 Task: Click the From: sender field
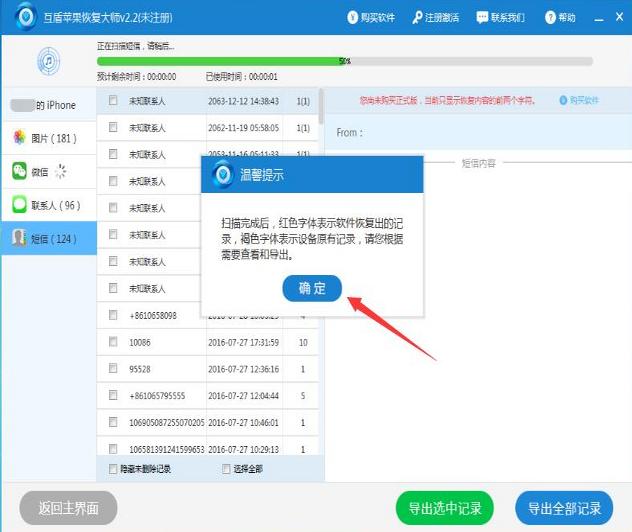pyautogui.click(x=478, y=132)
